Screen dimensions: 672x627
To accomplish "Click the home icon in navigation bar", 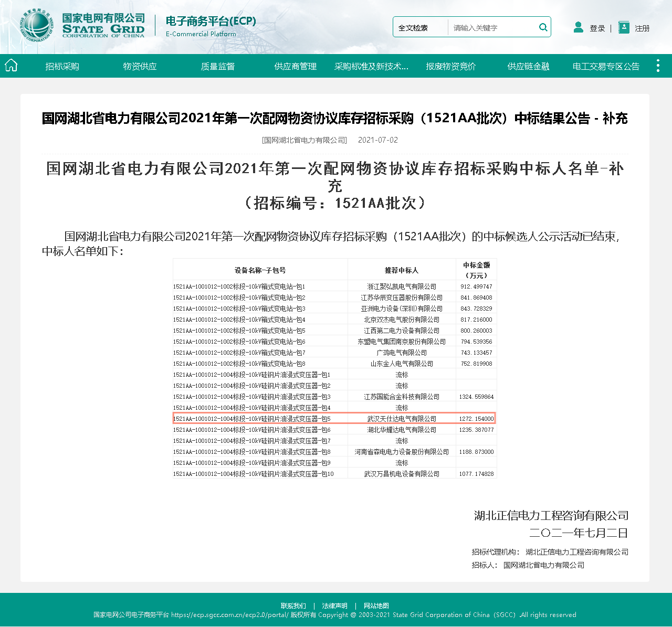I will pos(11,66).
